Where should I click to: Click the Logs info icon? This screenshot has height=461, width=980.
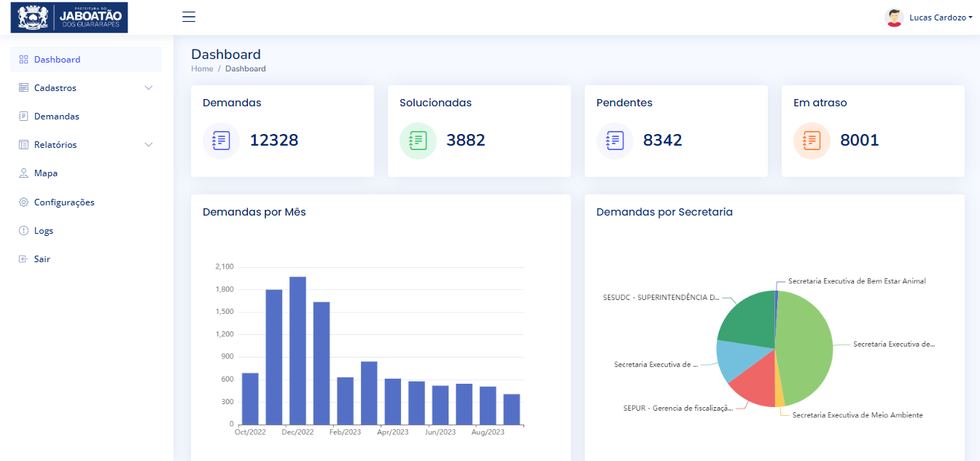pos(24,230)
